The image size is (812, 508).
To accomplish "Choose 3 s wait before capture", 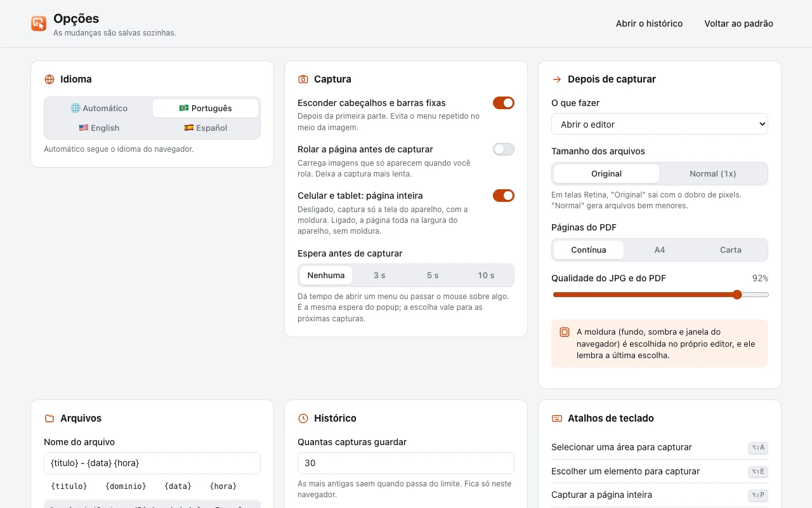I will click(379, 276).
